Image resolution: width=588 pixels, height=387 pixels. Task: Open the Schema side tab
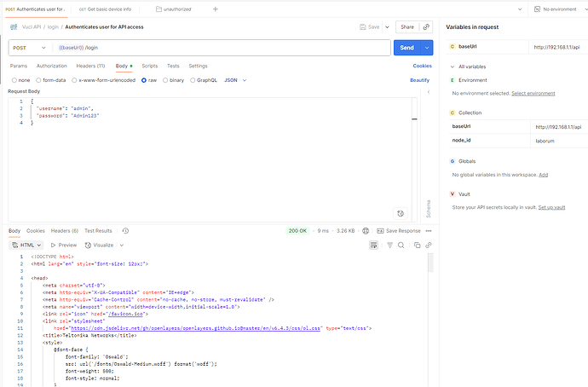point(429,209)
